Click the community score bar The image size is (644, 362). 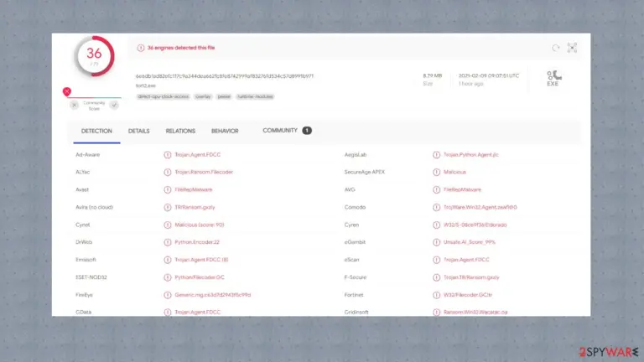(x=95, y=98)
